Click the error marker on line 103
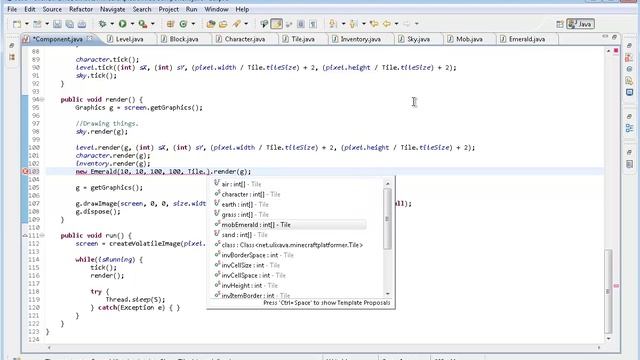 (x=25, y=171)
